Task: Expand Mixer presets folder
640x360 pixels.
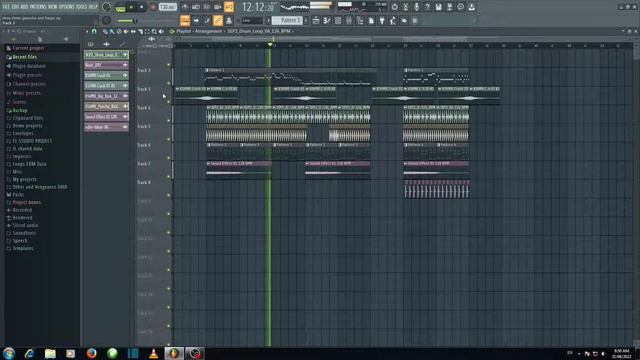Action: (26, 93)
